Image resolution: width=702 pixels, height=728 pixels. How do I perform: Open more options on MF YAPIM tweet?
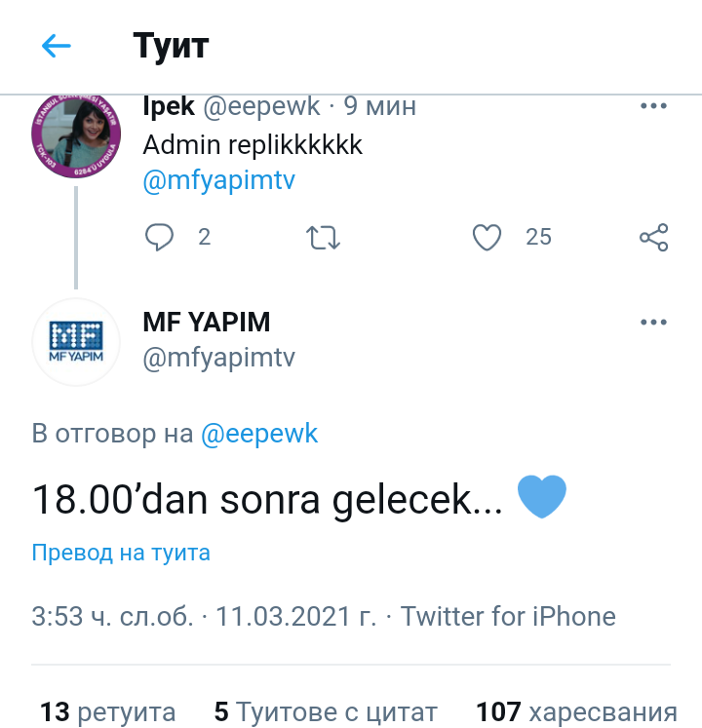(653, 323)
